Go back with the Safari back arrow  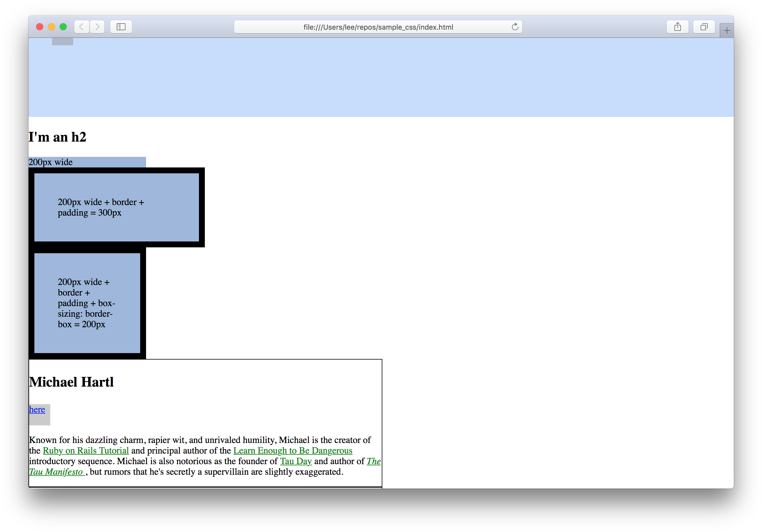[x=81, y=27]
